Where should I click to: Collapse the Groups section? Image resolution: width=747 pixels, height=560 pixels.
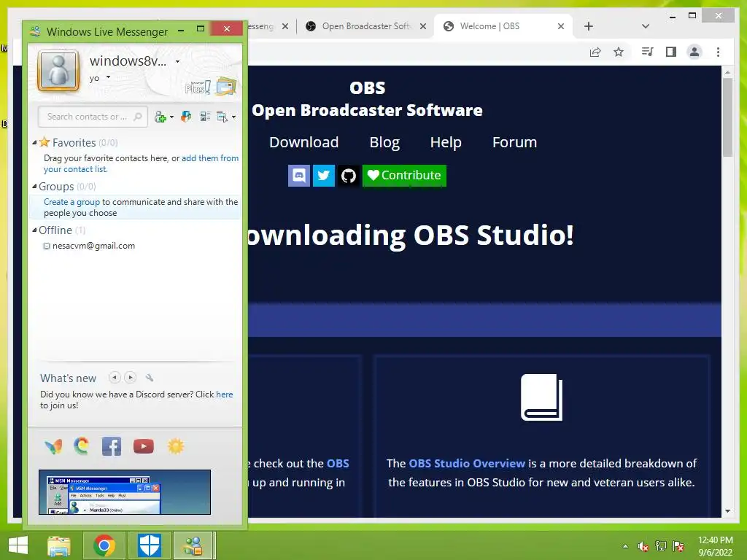pyautogui.click(x=34, y=186)
